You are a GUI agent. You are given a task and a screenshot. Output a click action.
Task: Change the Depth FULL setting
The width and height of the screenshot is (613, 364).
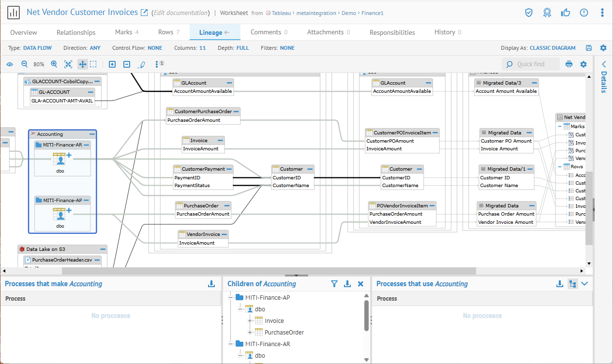pyautogui.click(x=242, y=48)
